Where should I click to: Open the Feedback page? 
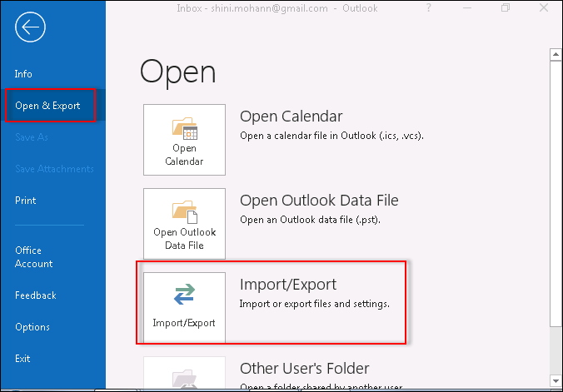click(x=36, y=295)
